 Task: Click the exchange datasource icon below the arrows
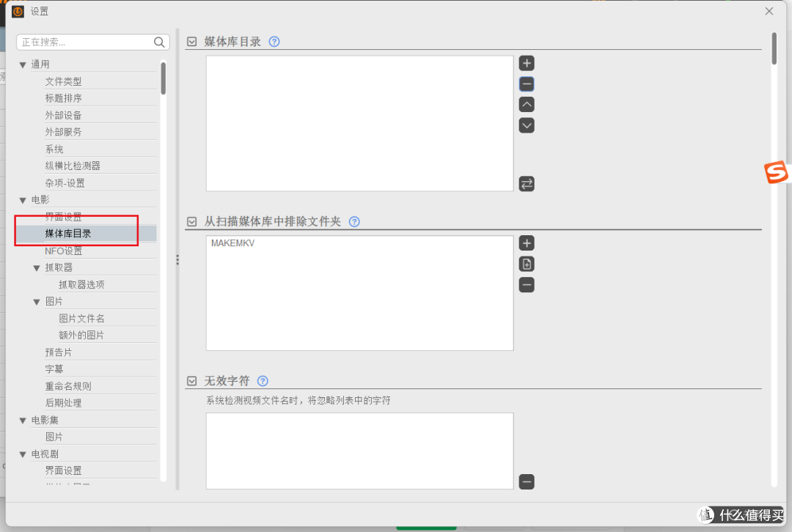[x=527, y=183]
